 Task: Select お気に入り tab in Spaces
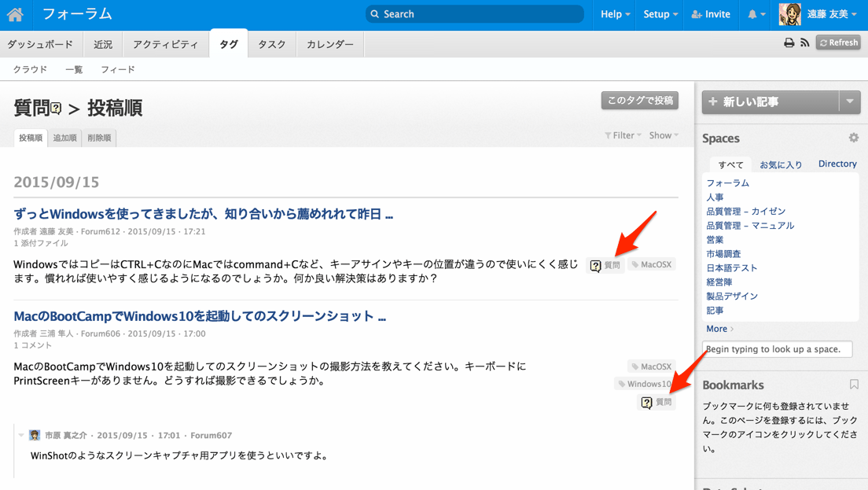click(x=781, y=164)
